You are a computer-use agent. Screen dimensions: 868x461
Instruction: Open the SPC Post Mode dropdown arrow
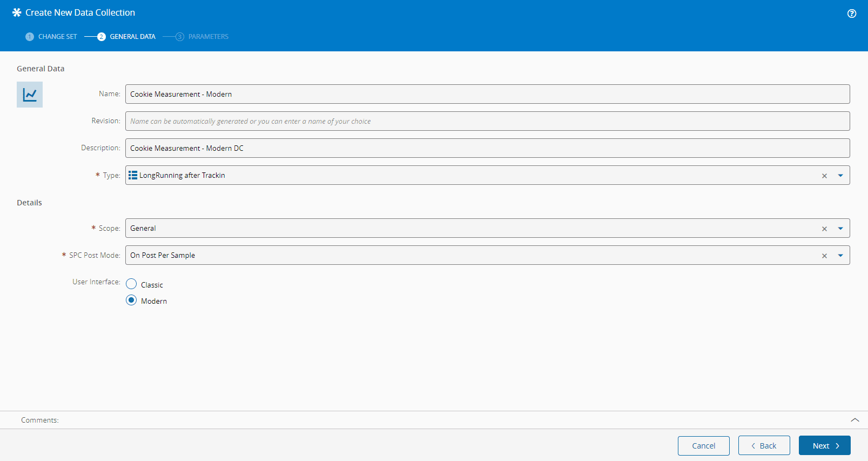click(840, 256)
